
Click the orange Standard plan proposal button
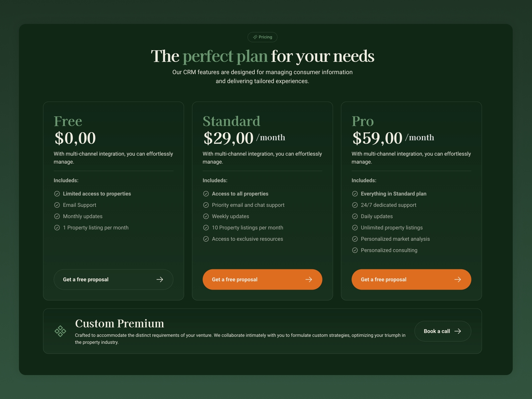pos(262,279)
